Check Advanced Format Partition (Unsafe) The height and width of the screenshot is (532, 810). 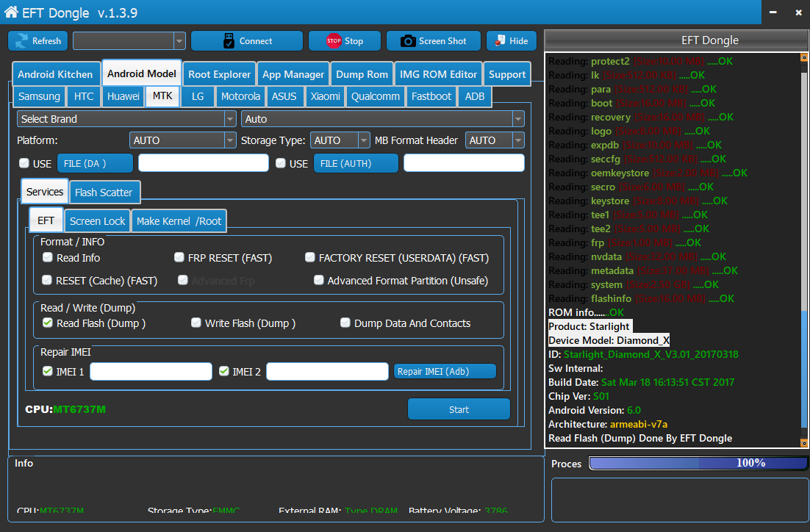pyautogui.click(x=319, y=280)
